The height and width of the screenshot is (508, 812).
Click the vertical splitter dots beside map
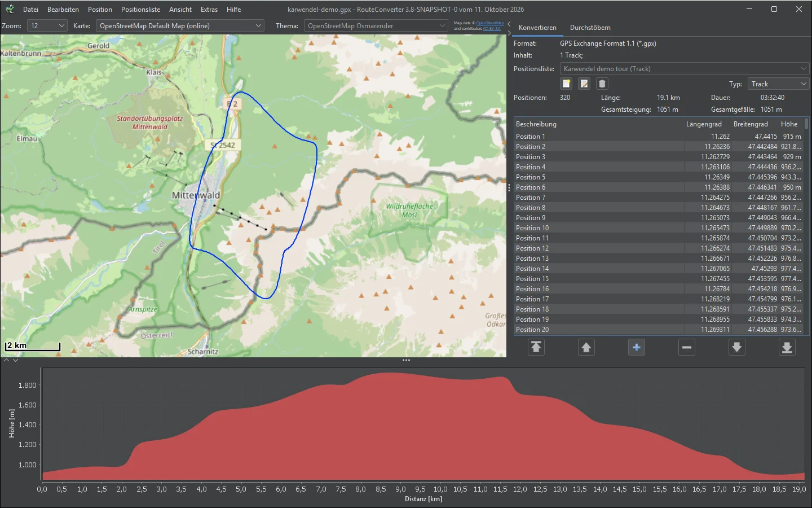point(509,188)
